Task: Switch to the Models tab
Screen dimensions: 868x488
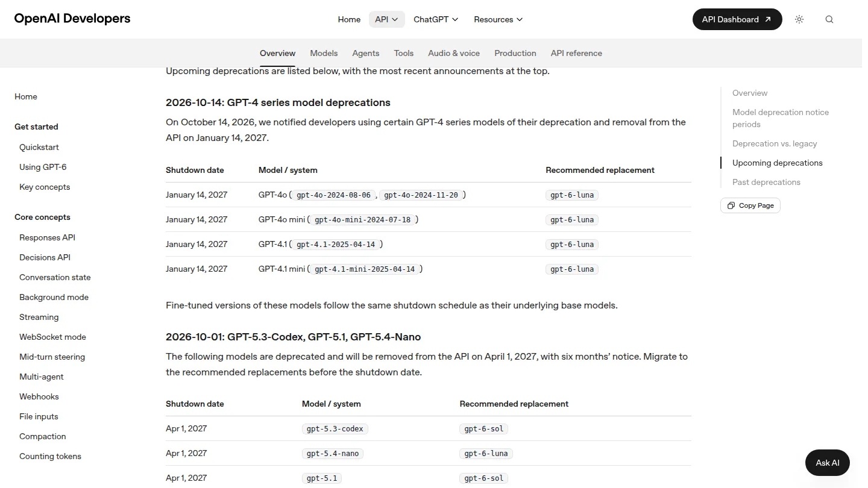Action: [324, 53]
